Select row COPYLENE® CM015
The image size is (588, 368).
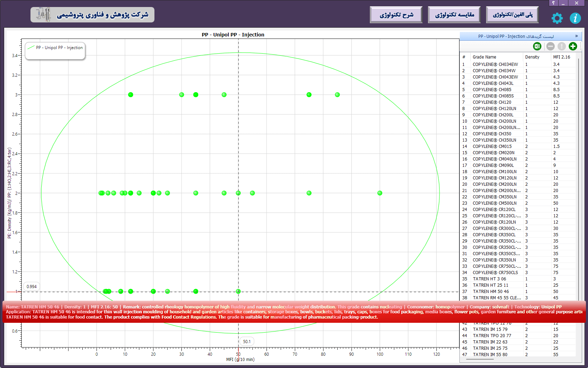pos(518,146)
